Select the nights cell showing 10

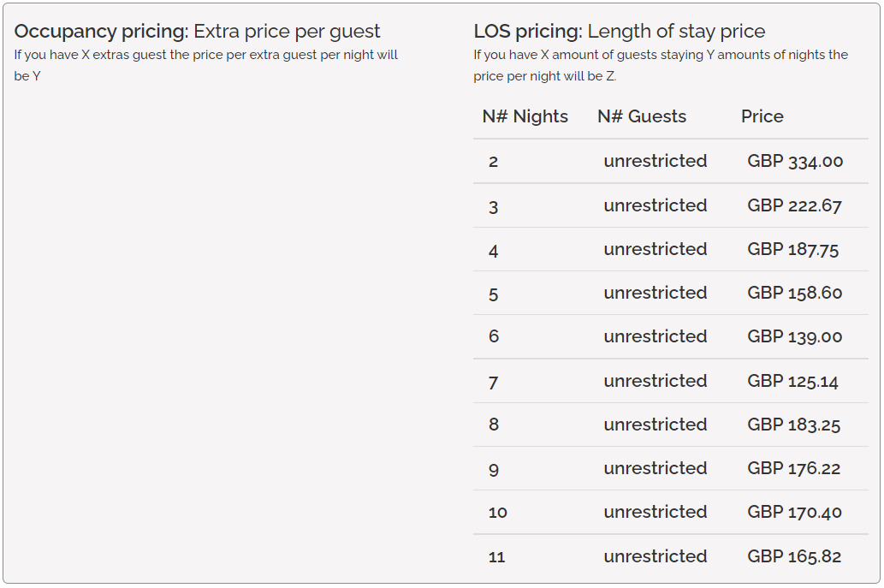498,513
